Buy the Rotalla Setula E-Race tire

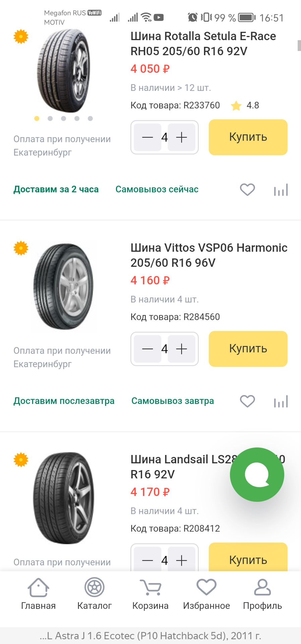[248, 137]
